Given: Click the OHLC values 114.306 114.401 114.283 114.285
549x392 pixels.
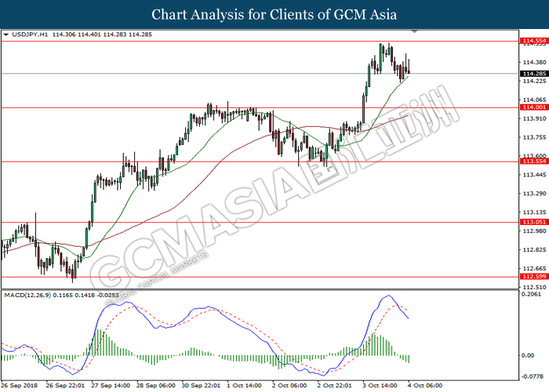Looking at the screenshot, I should 102,34.
